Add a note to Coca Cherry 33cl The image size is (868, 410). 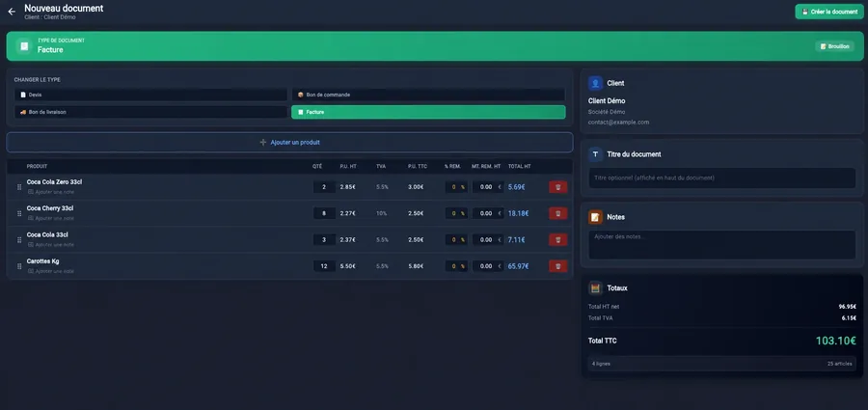pyautogui.click(x=51, y=218)
